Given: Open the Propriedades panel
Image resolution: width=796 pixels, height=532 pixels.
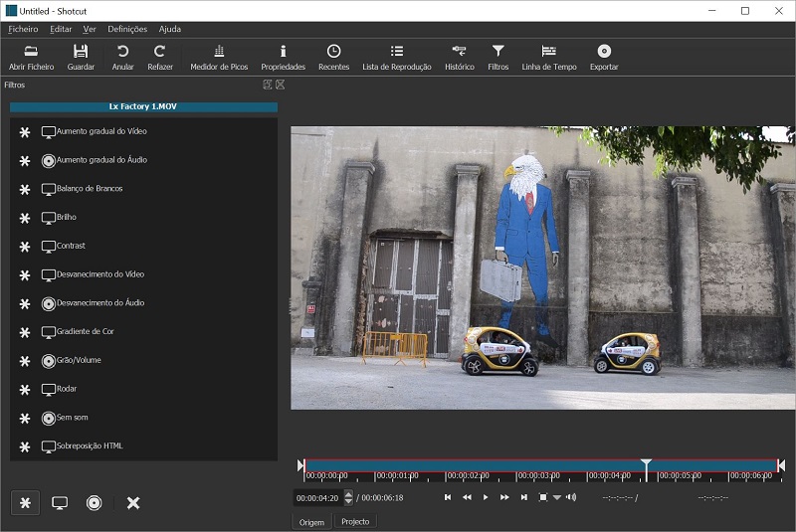Looking at the screenshot, I should coord(284,58).
